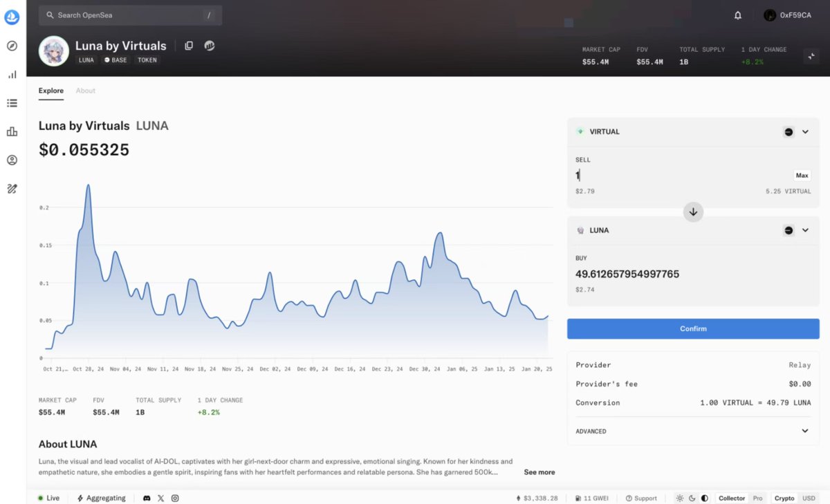Click the price chart peak near Oct 28

click(88, 185)
